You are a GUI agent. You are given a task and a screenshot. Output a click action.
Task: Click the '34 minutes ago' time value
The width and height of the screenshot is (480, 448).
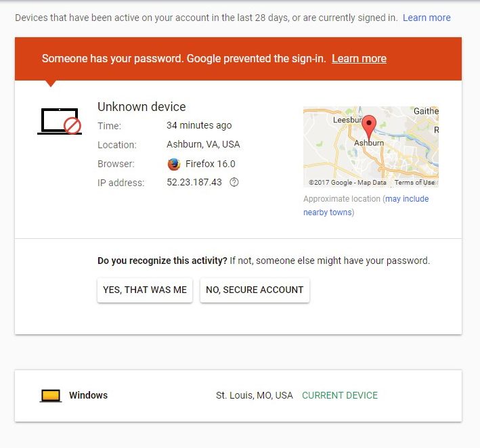click(x=199, y=125)
